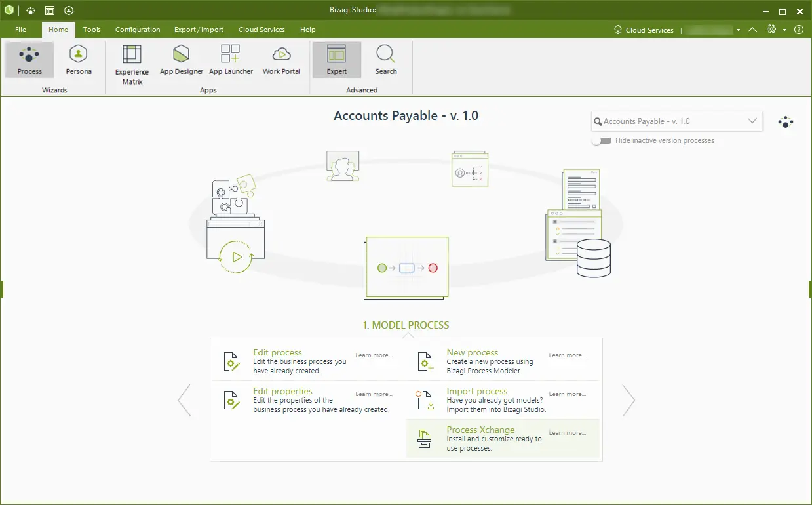Open the File menu
Image resolution: width=812 pixels, height=505 pixels.
tap(20, 30)
